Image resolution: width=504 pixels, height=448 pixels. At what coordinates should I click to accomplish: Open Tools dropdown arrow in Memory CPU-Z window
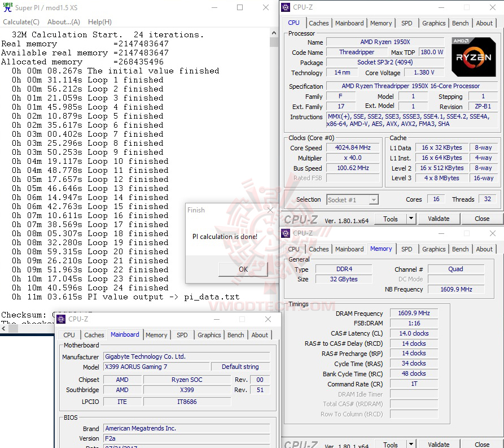click(411, 444)
